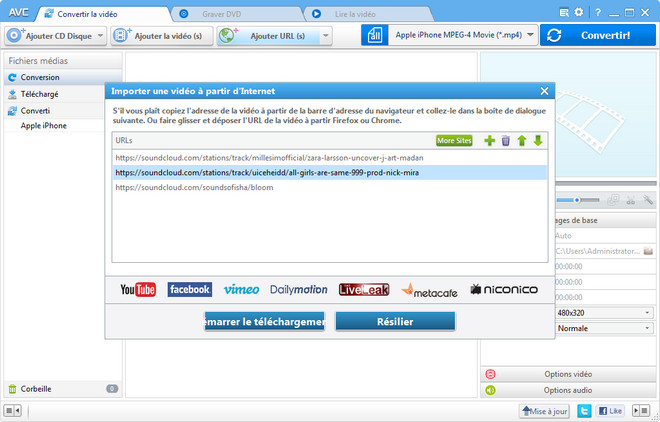Click the Dailymotion logo
Screen dimensions: 660x422
coord(298,290)
